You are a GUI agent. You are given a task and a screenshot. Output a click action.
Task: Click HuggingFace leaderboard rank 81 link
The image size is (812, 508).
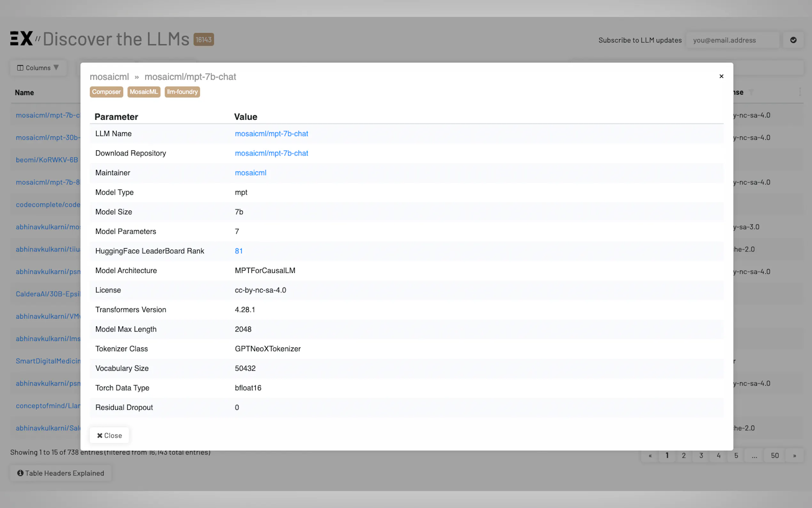239,251
